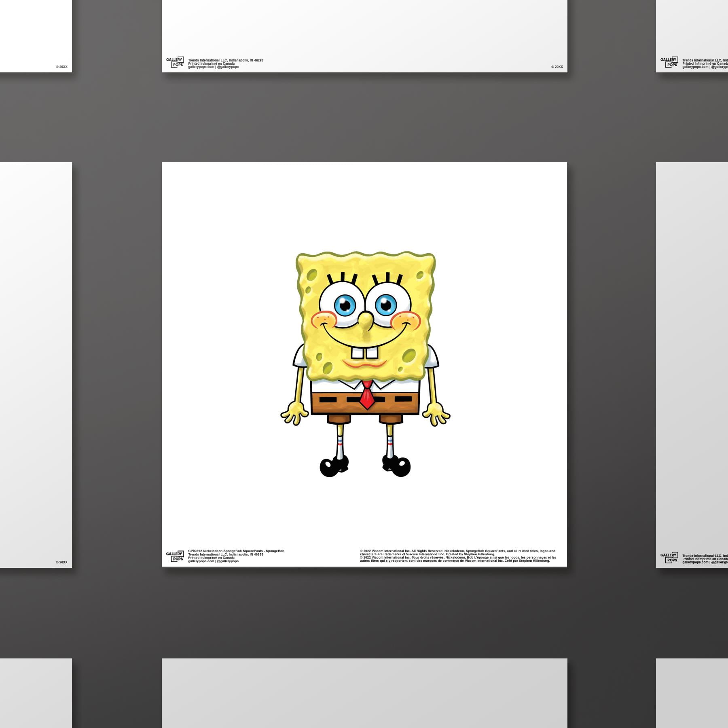Click '© 20XX' on the top center poster

point(557,67)
